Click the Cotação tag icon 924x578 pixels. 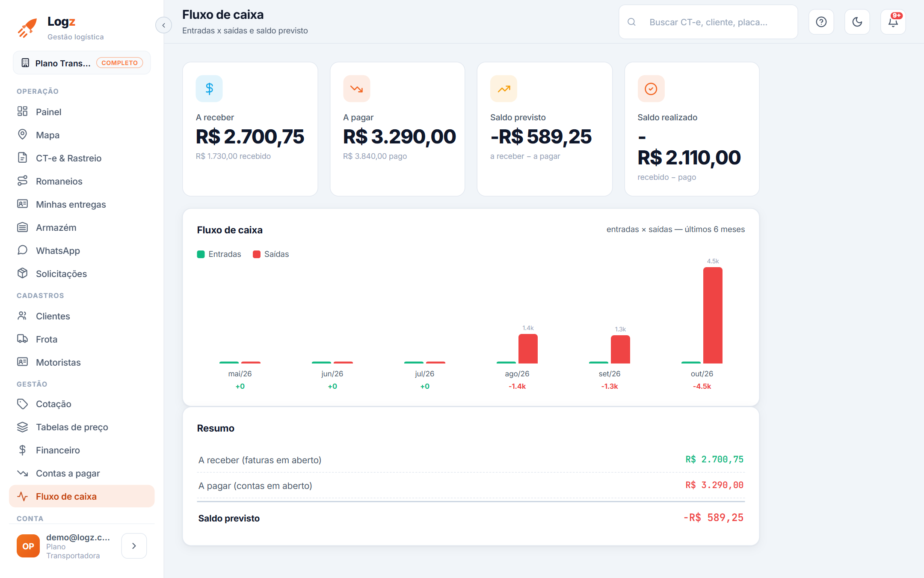pyautogui.click(x=23, y=403)
